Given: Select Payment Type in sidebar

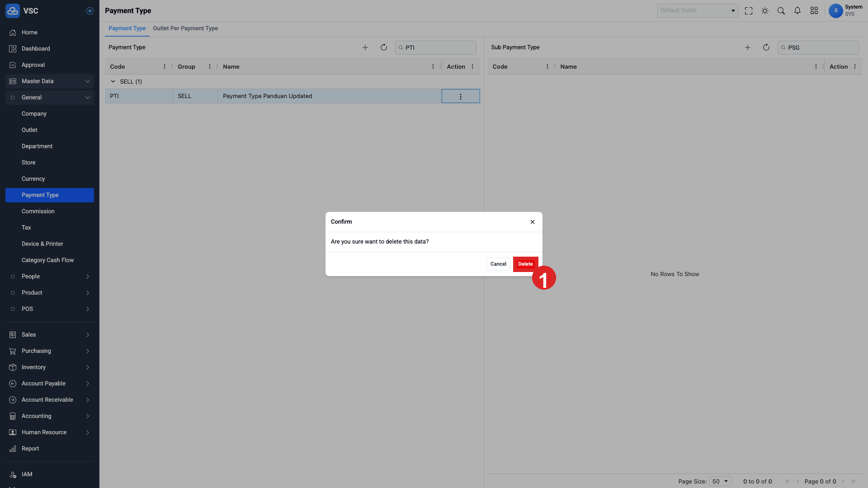Looking at the screenshot, I should point(50,195).
